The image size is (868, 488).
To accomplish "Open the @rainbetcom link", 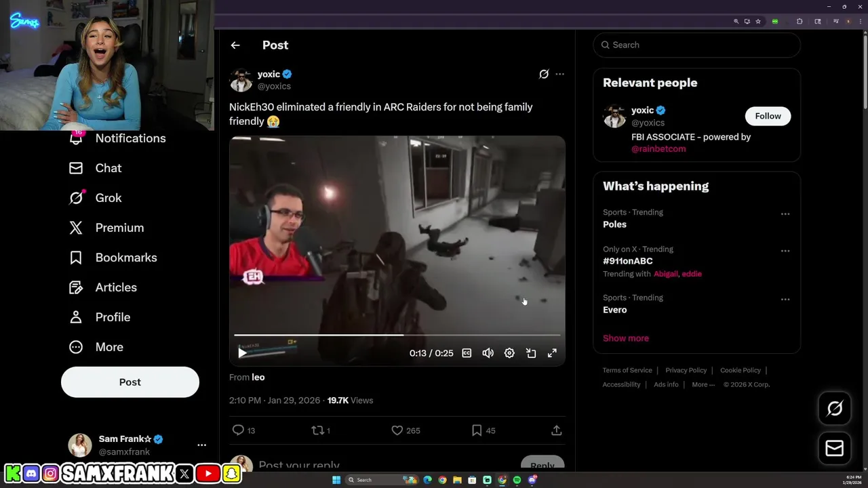I will [x=658, y=149].
